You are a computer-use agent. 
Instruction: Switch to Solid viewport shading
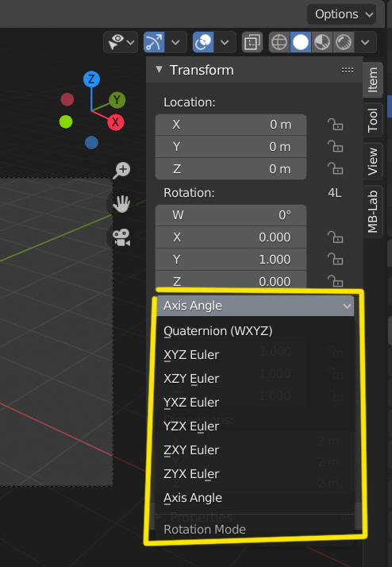point(301,42)
